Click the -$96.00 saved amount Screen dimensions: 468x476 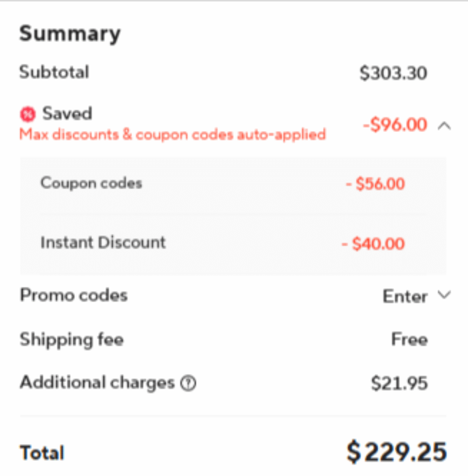[394, 125]
